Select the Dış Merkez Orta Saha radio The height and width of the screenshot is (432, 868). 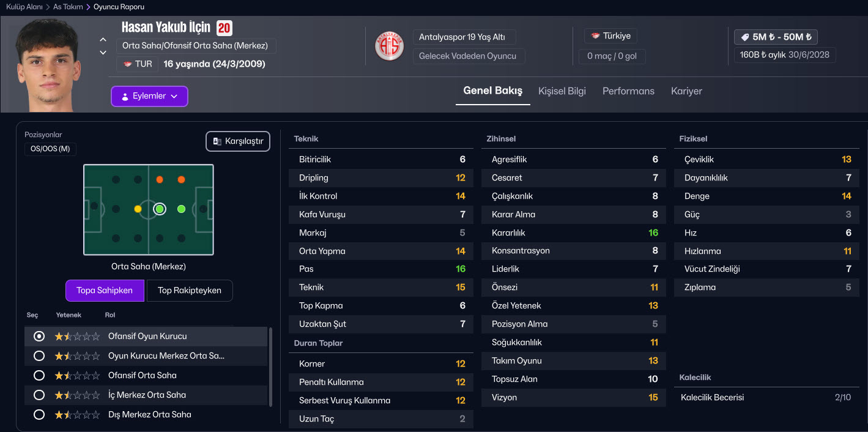[x=39, y=414]
